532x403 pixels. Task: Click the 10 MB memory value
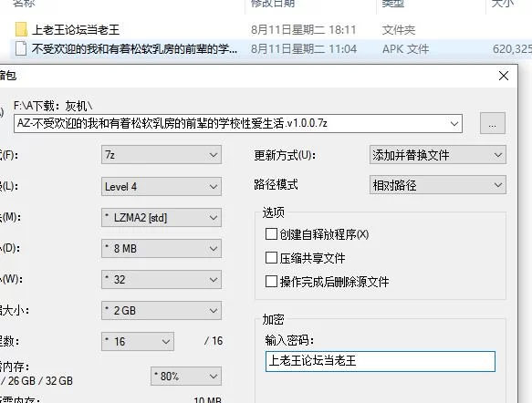point(207,400)
